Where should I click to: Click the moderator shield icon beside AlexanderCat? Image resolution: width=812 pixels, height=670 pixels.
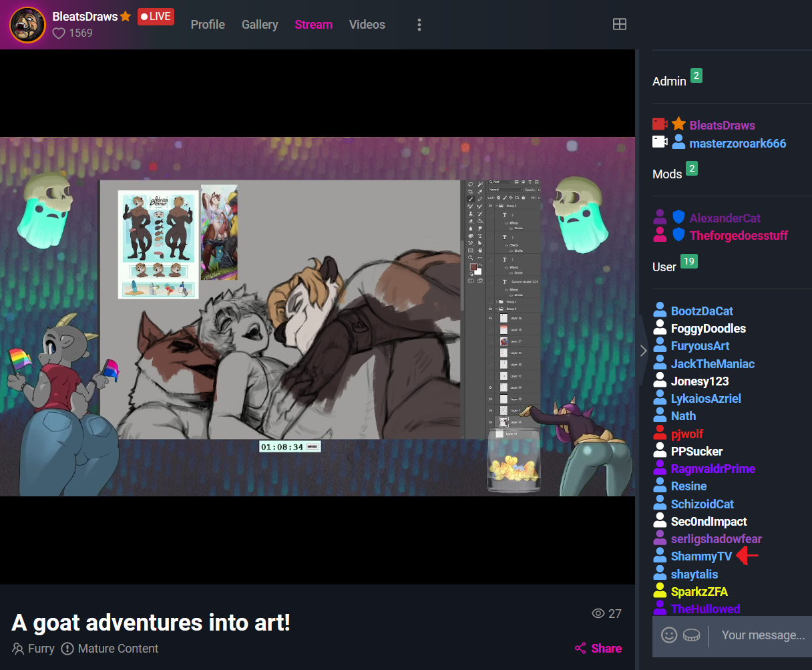click(x=678, y=217)
